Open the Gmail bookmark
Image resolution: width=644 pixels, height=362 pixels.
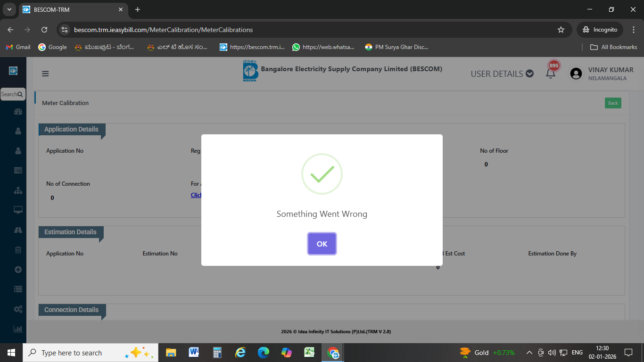pos(18,47)
